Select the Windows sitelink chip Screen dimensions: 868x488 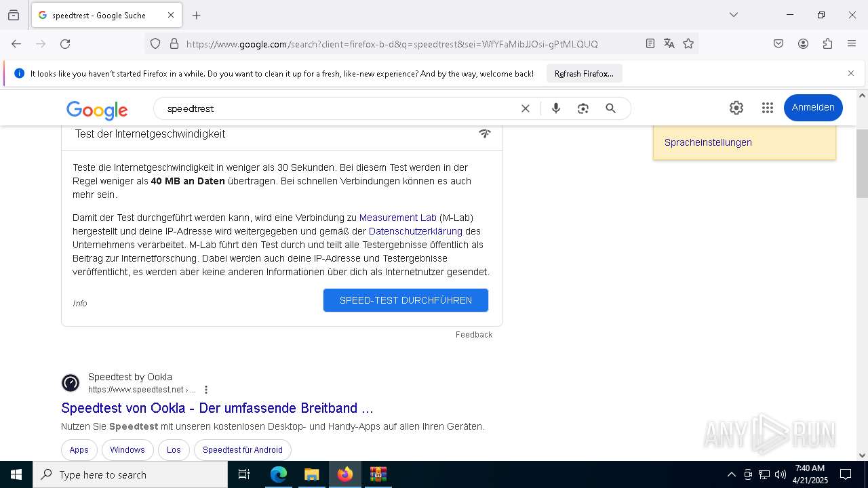[127, 450]
